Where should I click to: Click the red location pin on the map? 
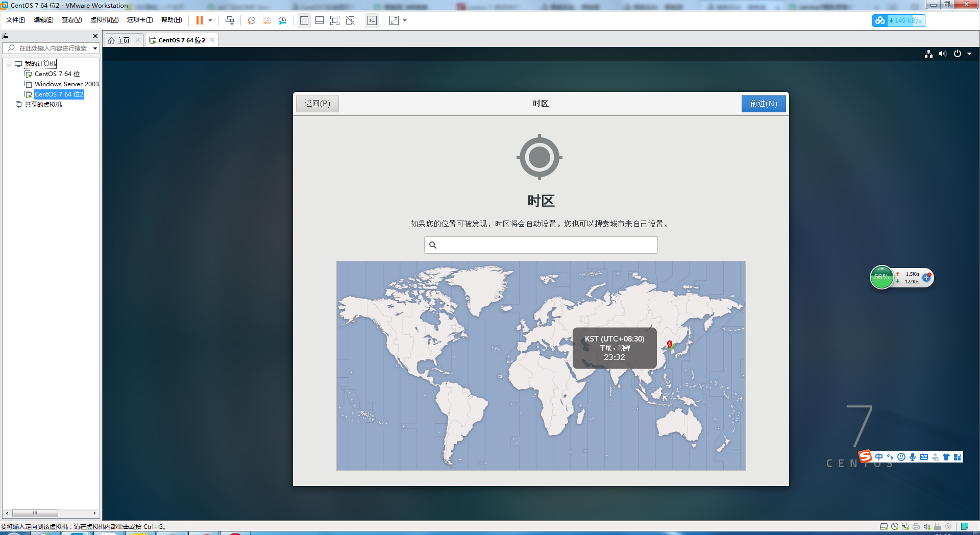(x=670, y=344)
